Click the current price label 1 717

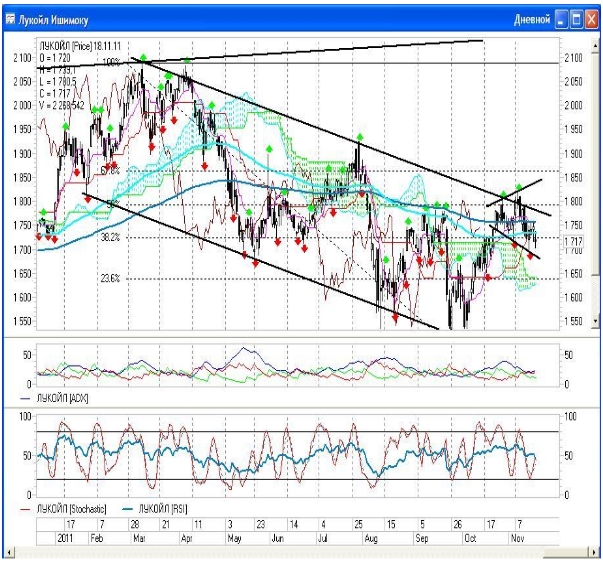pyautogui.click(x=573, y=241)
